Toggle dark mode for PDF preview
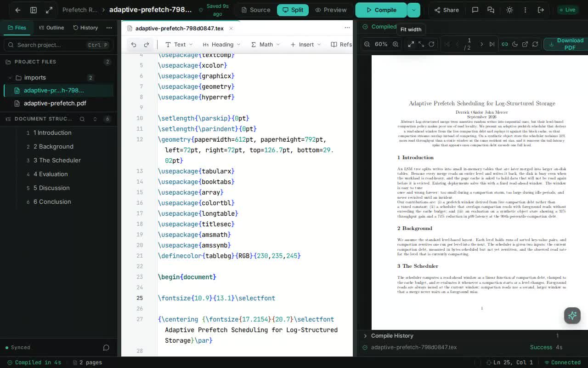This screenshot has width=588, height=368. [515, 44]
